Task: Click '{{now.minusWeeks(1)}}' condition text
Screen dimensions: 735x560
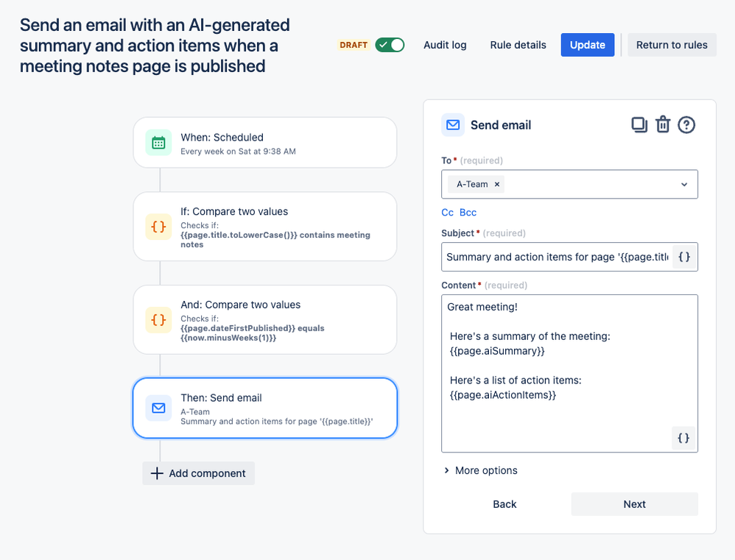Action: coord(228,338)
